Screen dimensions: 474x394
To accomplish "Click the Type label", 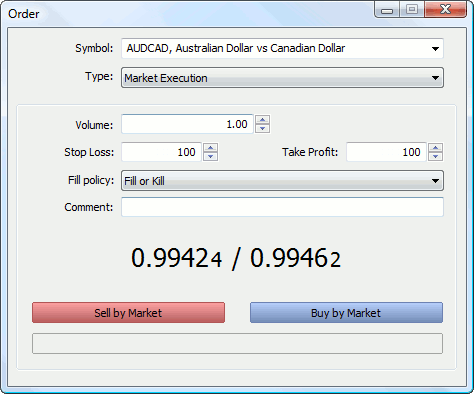I will point(99,77).
